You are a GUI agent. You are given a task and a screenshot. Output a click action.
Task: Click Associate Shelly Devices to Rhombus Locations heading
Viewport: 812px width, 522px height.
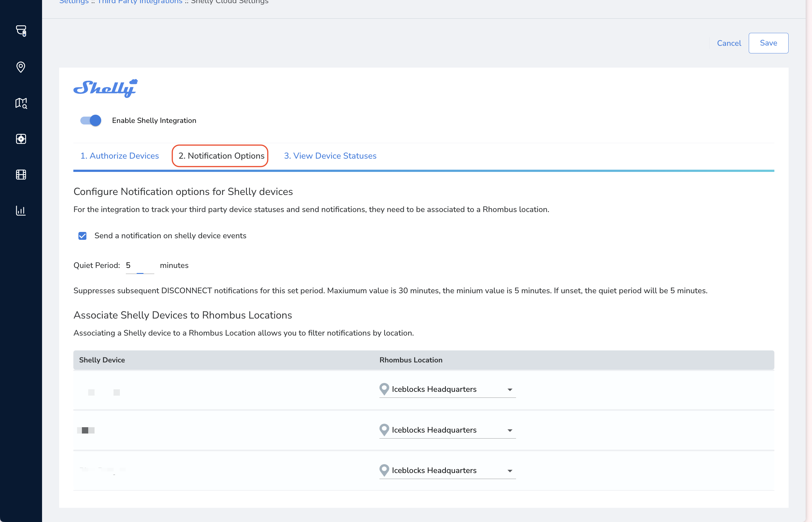(183, 315)
